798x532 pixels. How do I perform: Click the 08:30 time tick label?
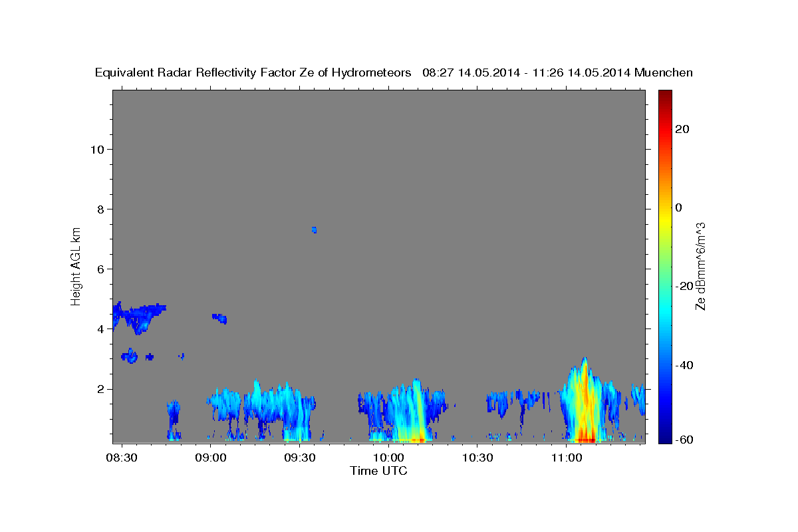[121, 458]
